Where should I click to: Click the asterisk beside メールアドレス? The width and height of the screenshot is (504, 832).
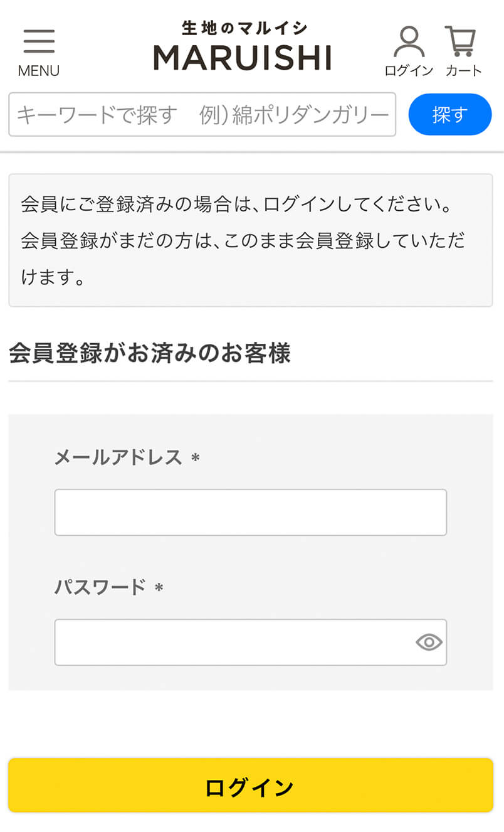(196, 459)
